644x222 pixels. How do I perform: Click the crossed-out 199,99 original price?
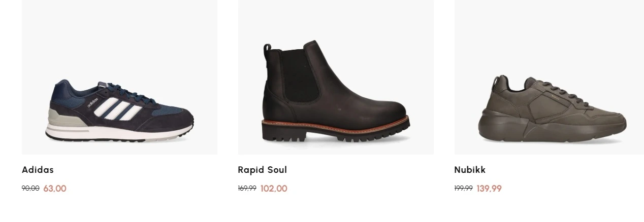tap(463, 189)
